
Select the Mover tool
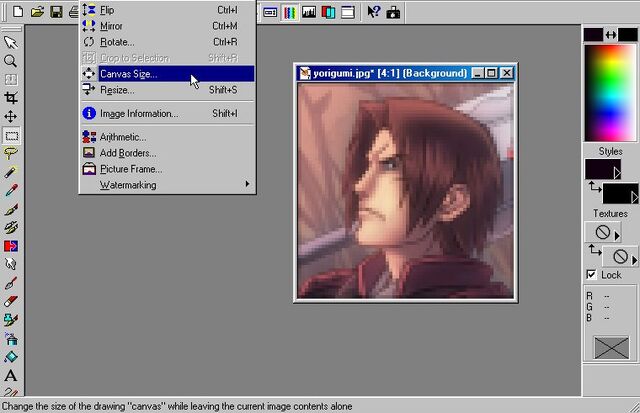11,116
